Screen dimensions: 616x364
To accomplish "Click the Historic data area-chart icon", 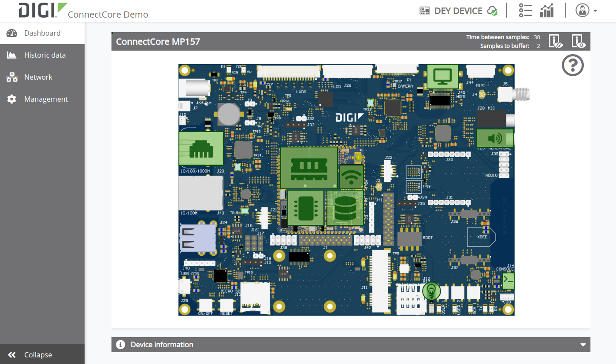I will coord(12,55).
